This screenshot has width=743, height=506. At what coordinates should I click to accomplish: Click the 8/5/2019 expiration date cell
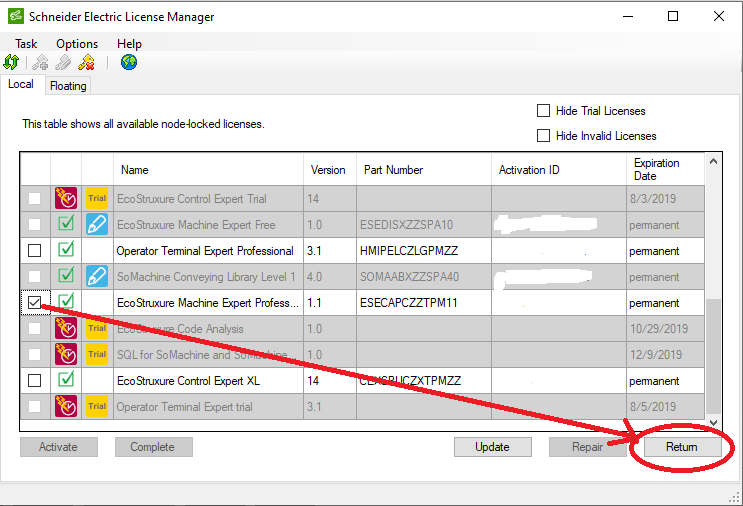(x=665, y=406)
